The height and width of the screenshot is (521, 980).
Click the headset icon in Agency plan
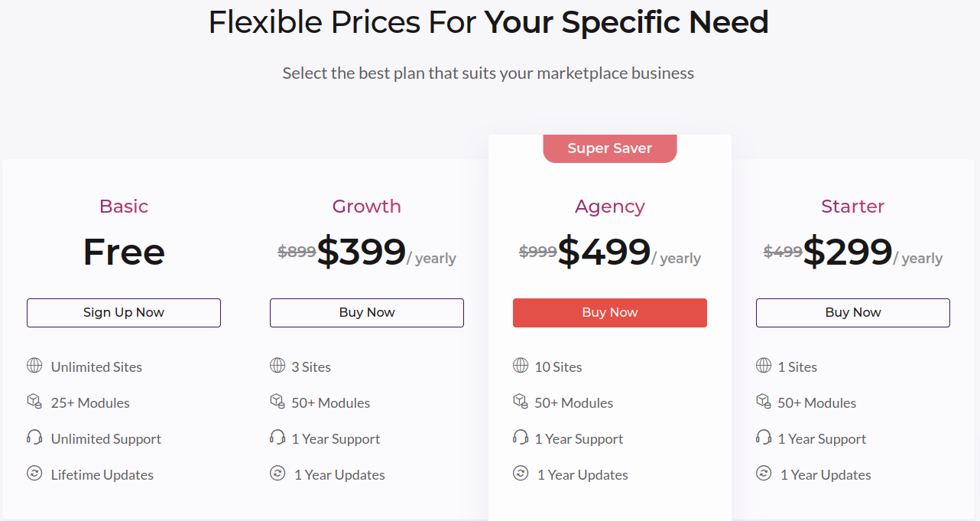coord(521,438)
